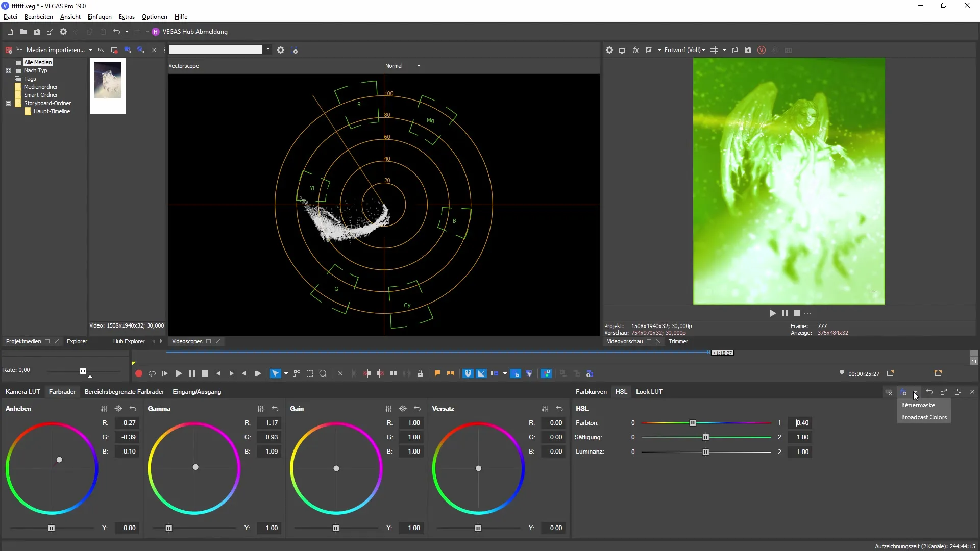Expand the Videoscopes panel options
The width and height of the screenshot is (980, 551).
point(209,342)
